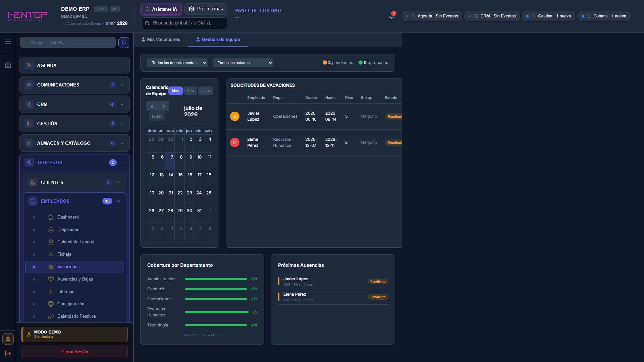
Task: Click the Configuración icon in sidebar
Action: (x=51, y=304)
